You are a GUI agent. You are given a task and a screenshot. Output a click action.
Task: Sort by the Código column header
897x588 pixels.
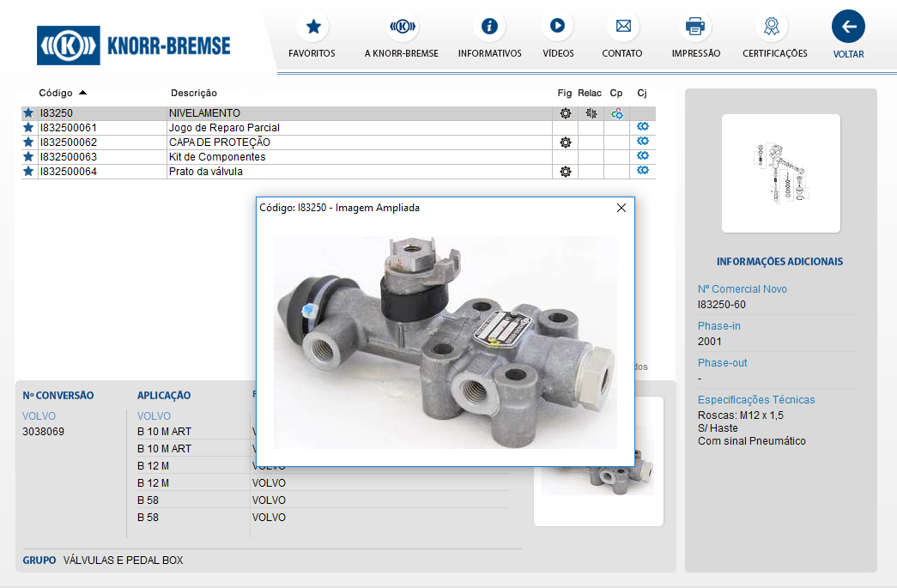pyautogui.click(x=56, y=93)
